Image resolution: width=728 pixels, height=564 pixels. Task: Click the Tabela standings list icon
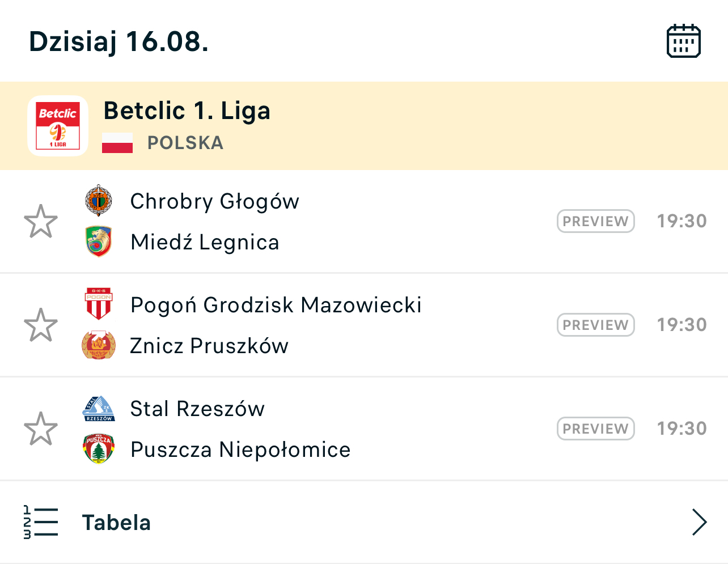(x=41, y=522)
